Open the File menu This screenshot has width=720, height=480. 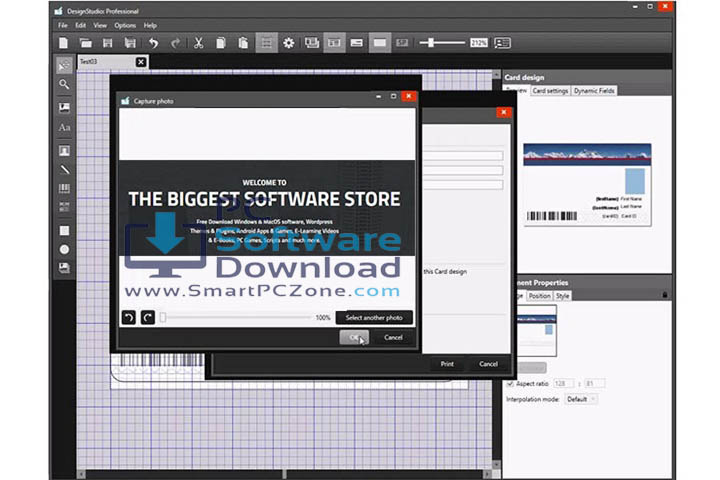(x=62, y=25)
